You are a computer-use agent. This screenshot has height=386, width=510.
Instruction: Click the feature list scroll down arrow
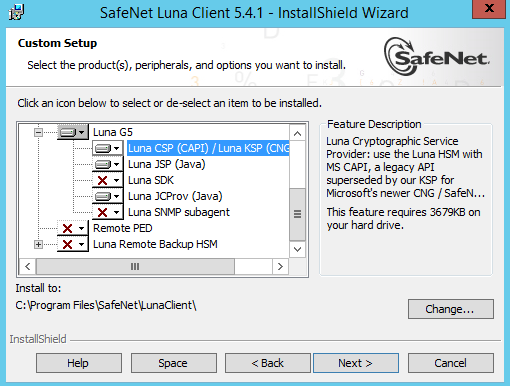click(297, 249)
